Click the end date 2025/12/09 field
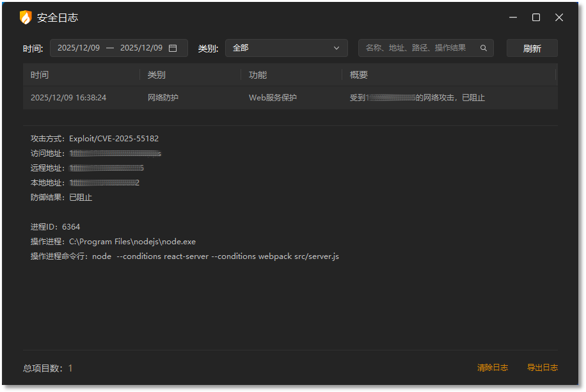This screenshot has width=586, height=392. [142, 47]
